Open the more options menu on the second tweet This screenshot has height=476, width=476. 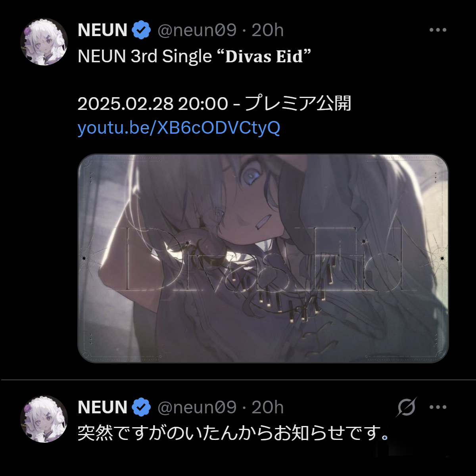[x=438, y=407]
